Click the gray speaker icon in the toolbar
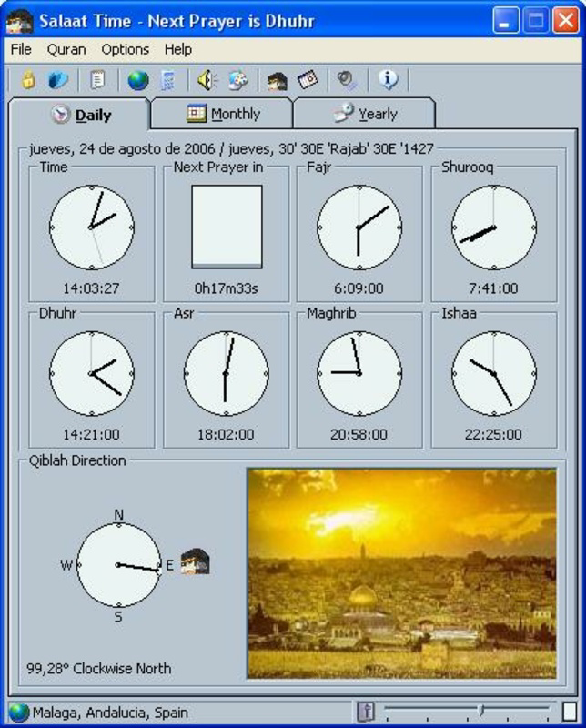Viewport: 586px width, 728px height. [347, 80]
